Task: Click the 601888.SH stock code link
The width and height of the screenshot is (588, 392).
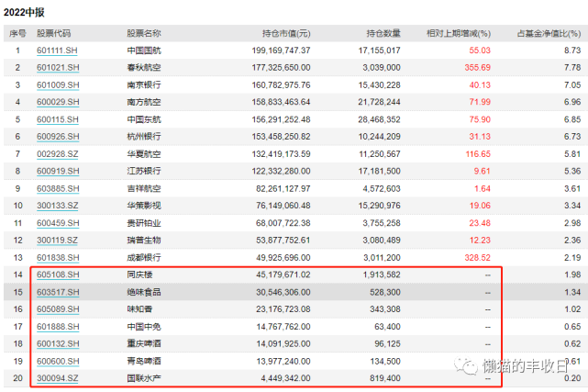Action: click(58, 325)
